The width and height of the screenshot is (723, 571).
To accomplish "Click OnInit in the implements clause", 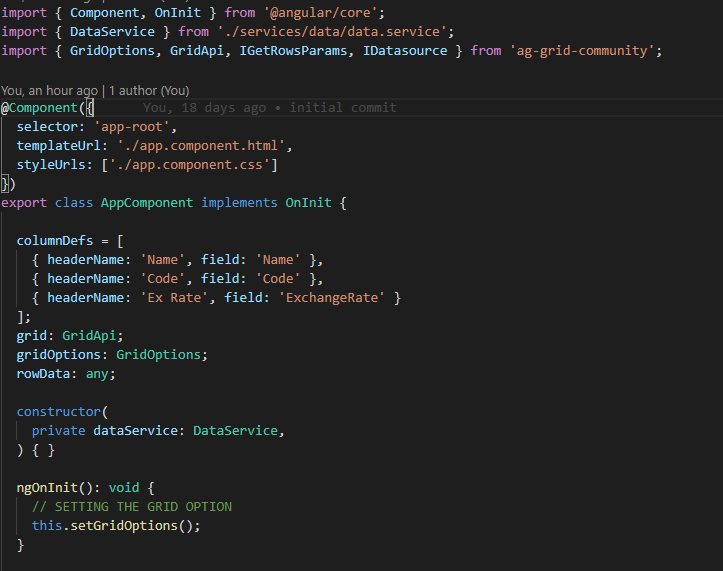I will pos(308,203).
